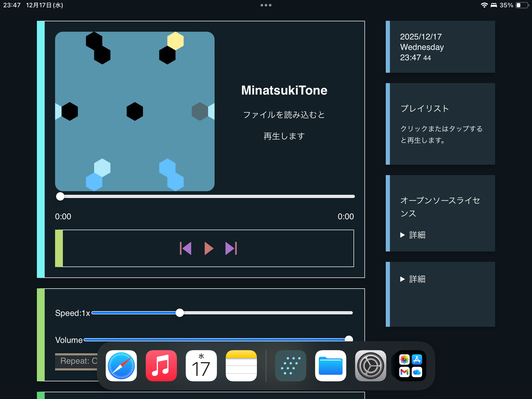Open Settings from the Dock
The width and height of the screenshot is (532, 399).
click(x=370, y=366)
